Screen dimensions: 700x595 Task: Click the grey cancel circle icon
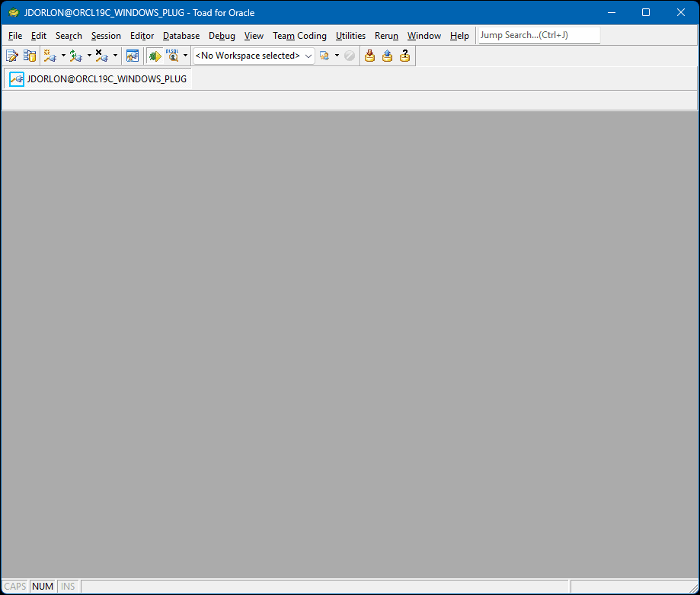click(350, 56)
